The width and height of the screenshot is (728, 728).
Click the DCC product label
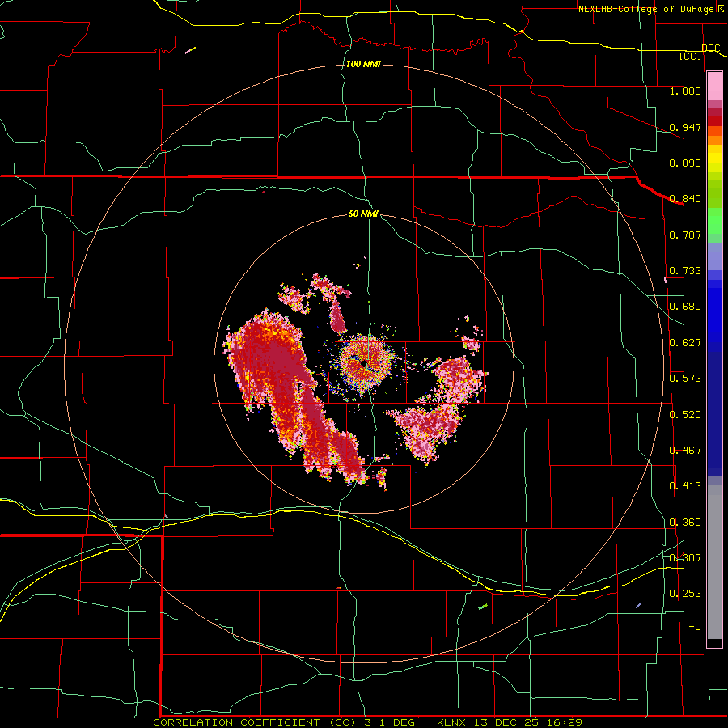pyautogui.click(x=710, y=49)
